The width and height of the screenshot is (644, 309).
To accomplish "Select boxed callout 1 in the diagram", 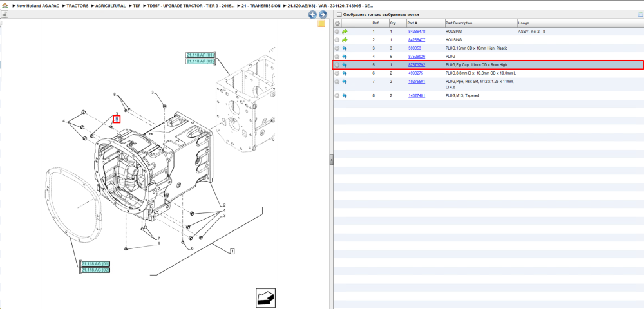I will coord(232,250).
